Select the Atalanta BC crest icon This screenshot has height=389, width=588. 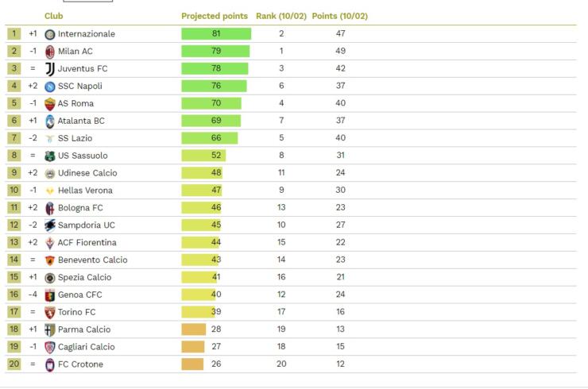50,121
